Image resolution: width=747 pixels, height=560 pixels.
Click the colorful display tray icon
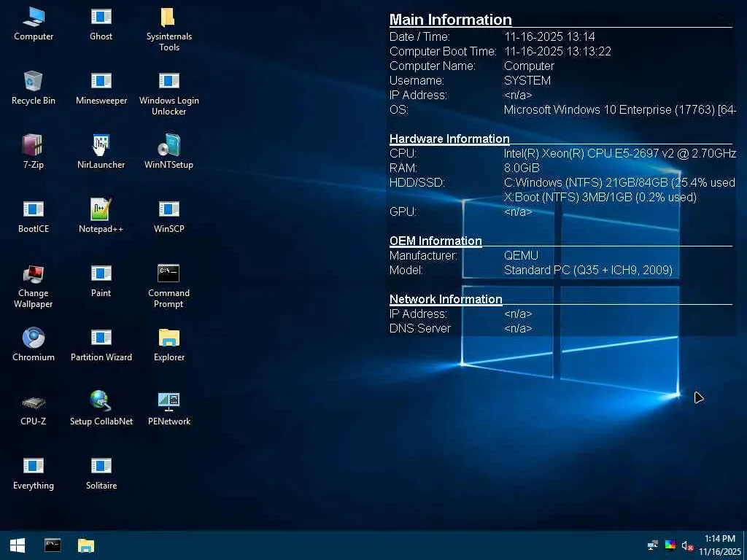click(x=670, y=545)
